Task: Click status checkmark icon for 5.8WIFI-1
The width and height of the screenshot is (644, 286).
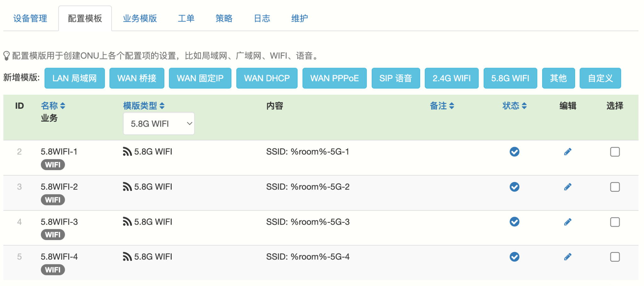Action: click(x=514, y=152)
